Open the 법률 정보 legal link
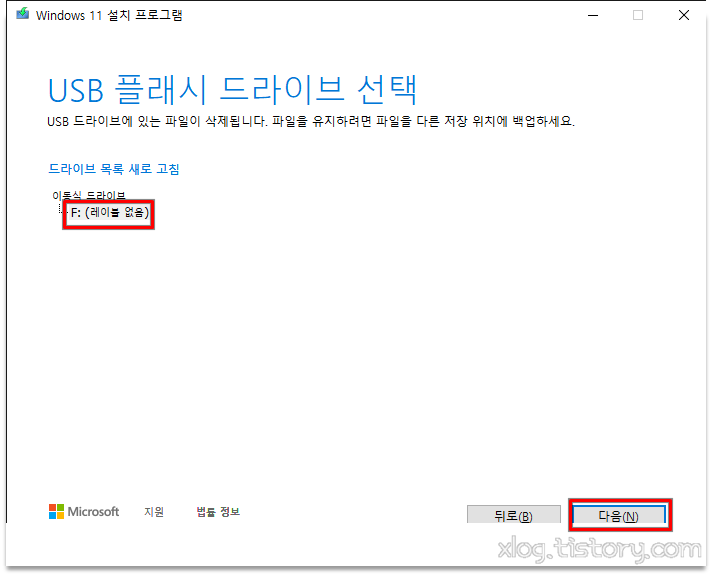Viewport: 712px width, 576px height. pos(218,512)
